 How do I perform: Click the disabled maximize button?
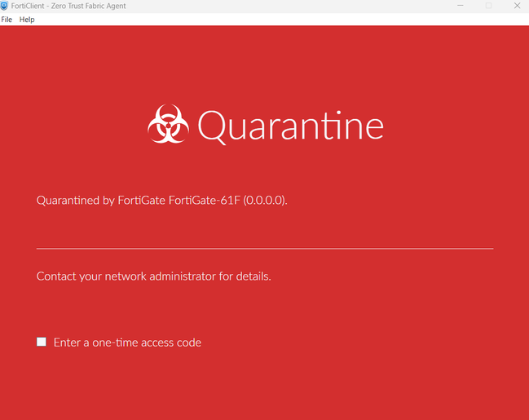pos(488,6)
